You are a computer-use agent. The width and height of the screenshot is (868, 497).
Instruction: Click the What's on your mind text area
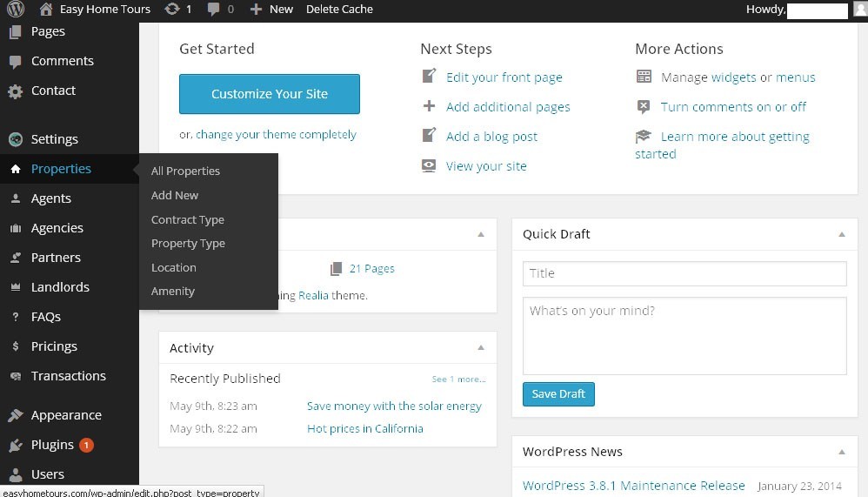[x=684, y=336]
